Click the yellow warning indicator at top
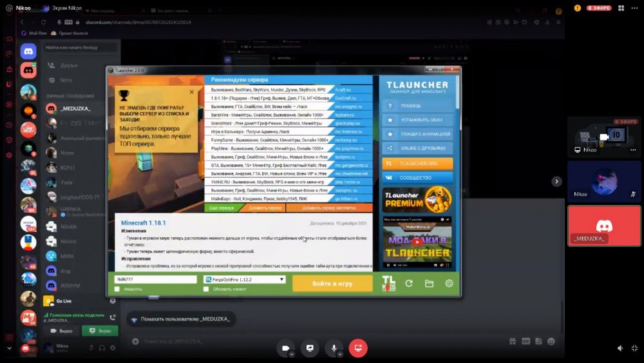Viewport: 644px width, 363px height. pyautogui.click(x=578, y=8)
